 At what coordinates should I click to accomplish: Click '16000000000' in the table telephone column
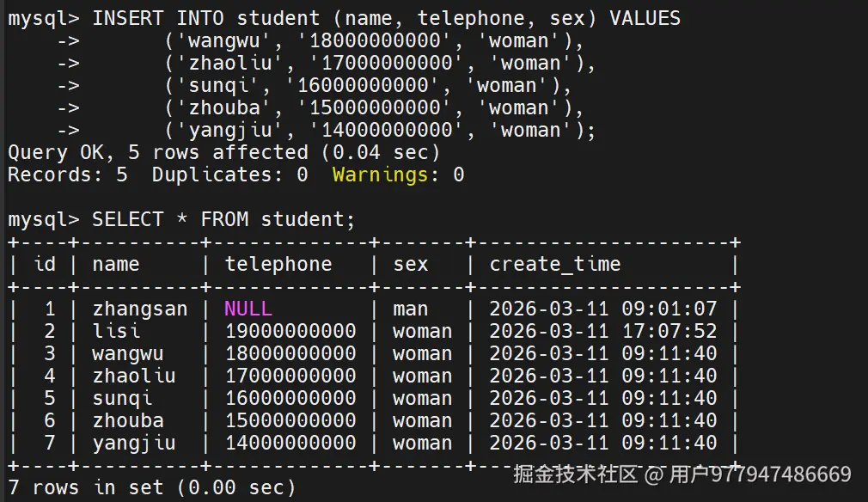click(290, 399)
